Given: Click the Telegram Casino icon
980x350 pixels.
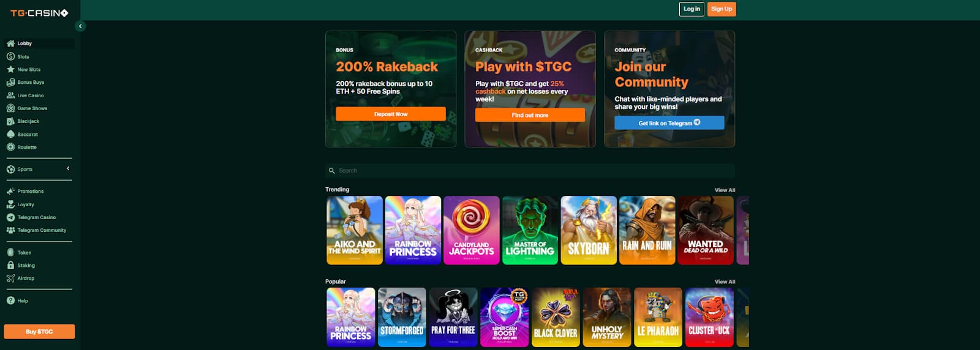Looking at the screenshot, I should click(x=10, y=217).
